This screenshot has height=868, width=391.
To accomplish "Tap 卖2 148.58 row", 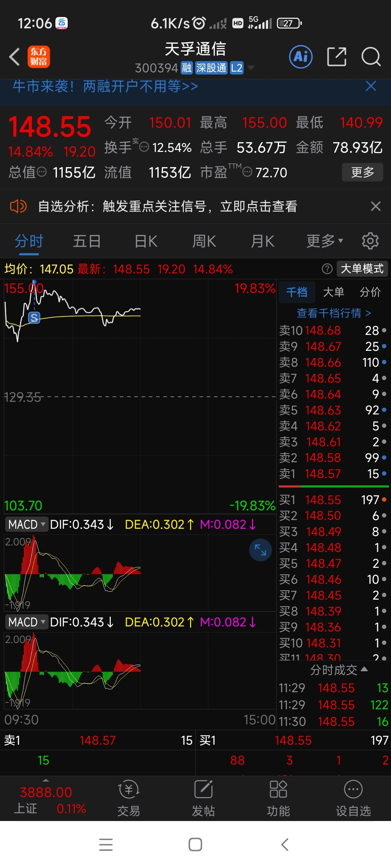I will [333, 458].
